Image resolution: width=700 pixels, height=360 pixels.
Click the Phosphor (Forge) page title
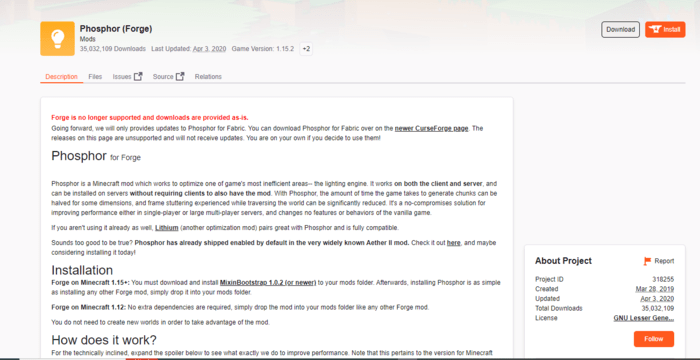(x=116, y=29)
